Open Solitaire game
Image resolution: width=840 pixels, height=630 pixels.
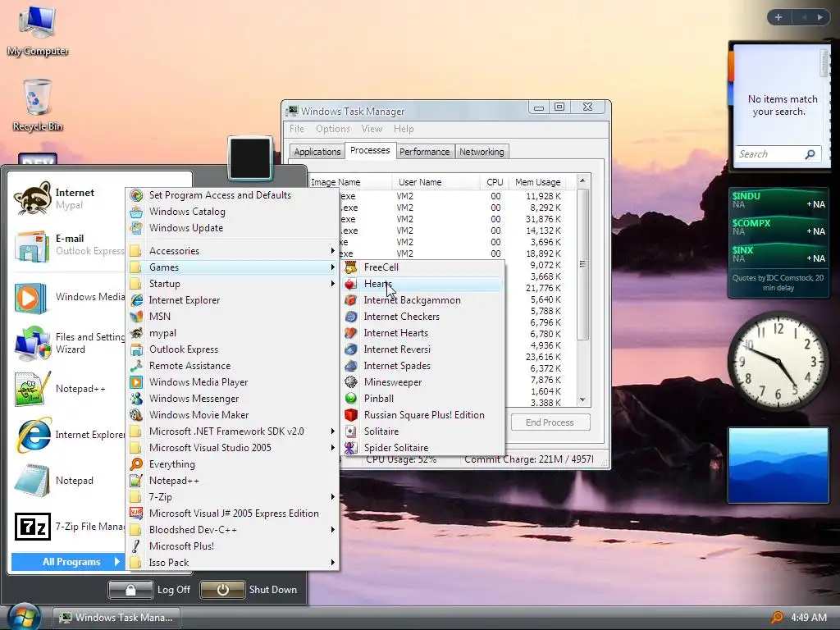(x=423, y=431)
